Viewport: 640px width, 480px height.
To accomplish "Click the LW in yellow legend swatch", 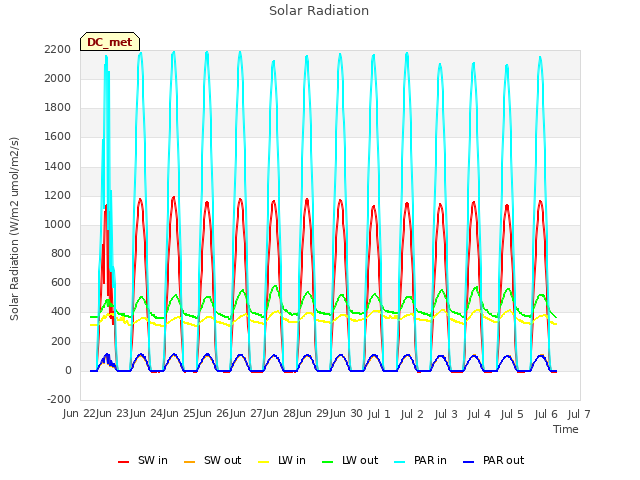I will pos(264,462).
